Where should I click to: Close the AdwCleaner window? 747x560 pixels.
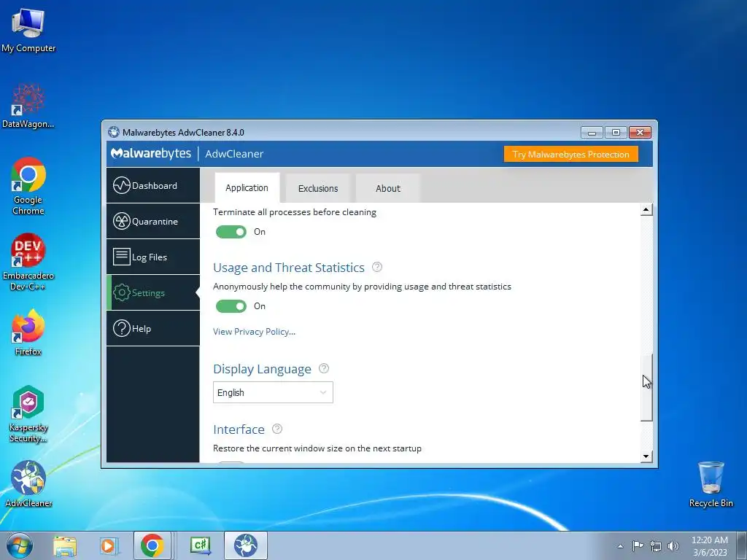pyautogui.click(x=640, y=133)
